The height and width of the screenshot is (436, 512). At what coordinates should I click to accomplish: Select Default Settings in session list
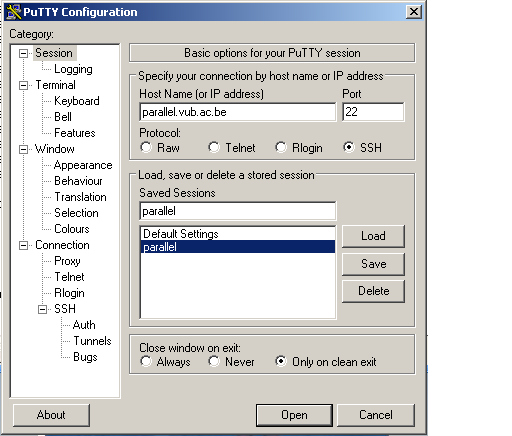[238, 234]
